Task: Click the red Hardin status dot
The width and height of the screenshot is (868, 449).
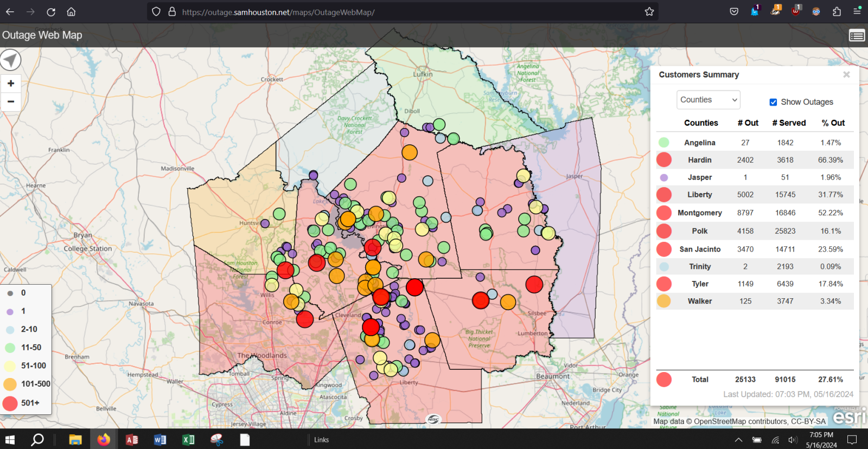Action: 664,160
